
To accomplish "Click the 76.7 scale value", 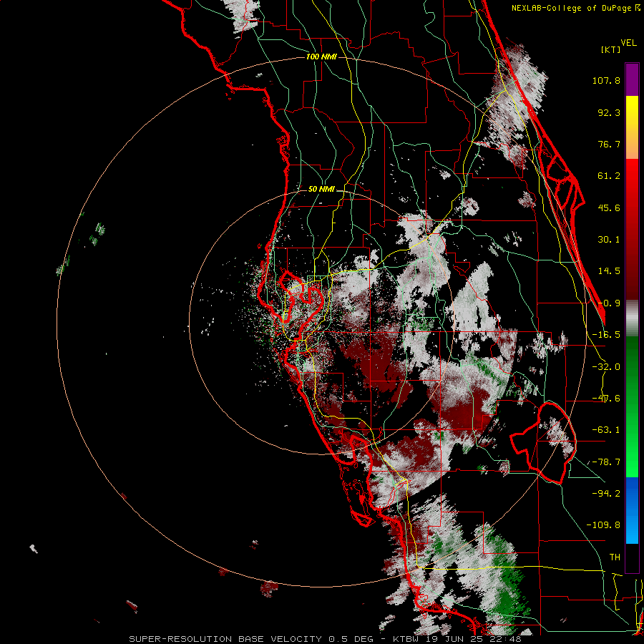I will [609, 144].
